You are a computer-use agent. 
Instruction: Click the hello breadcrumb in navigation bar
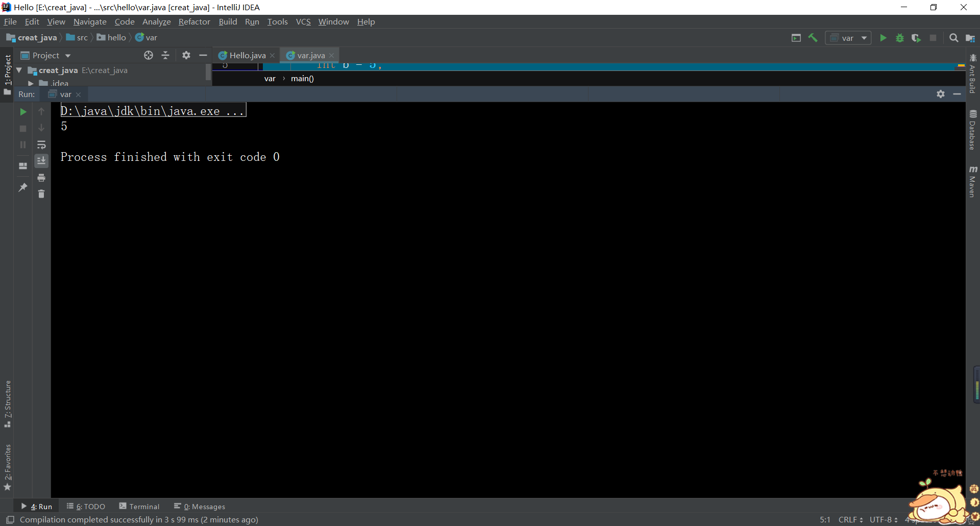(x=111, y=37)
